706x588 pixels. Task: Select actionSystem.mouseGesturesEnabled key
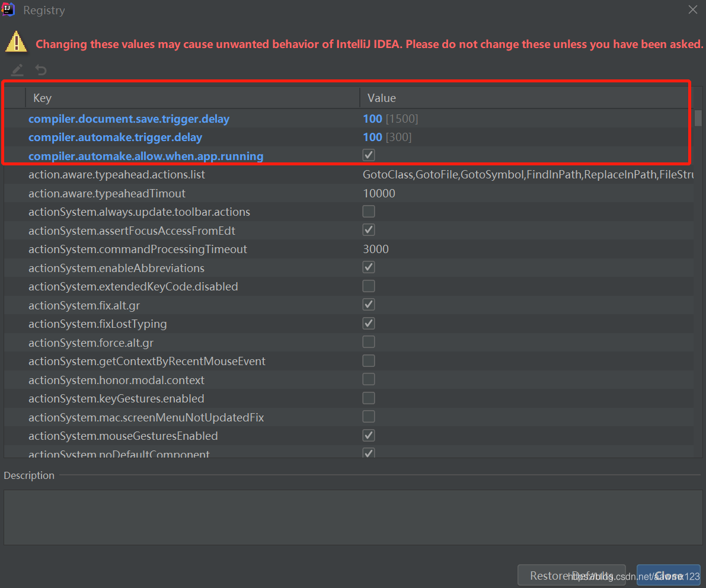[x=123, y=436]
